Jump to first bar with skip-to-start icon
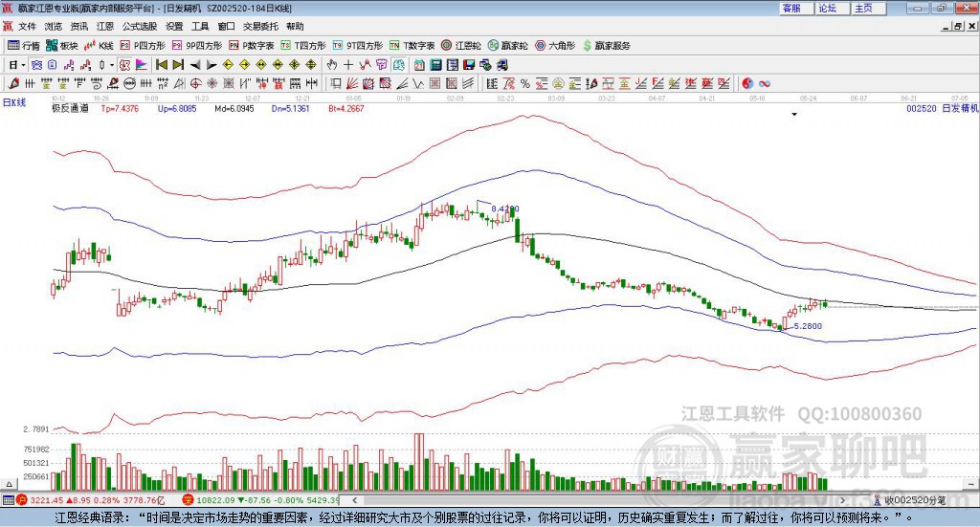The image size is (980, 527). pos(162,65)
